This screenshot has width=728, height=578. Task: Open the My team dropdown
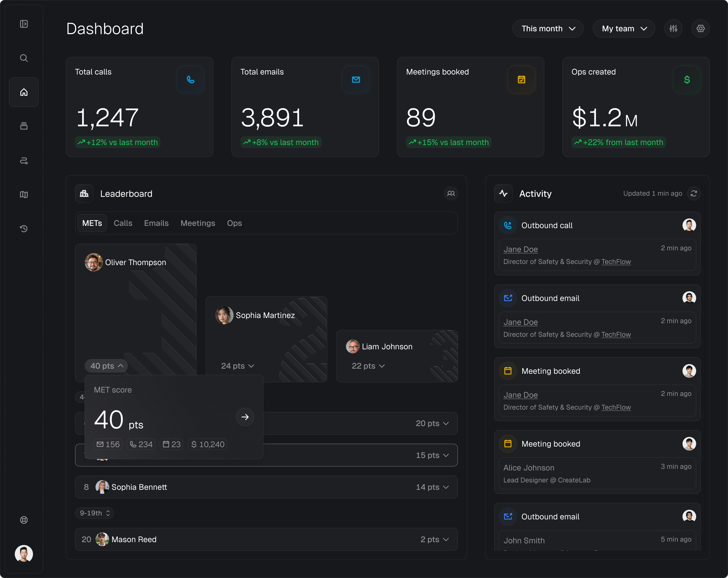624,28
